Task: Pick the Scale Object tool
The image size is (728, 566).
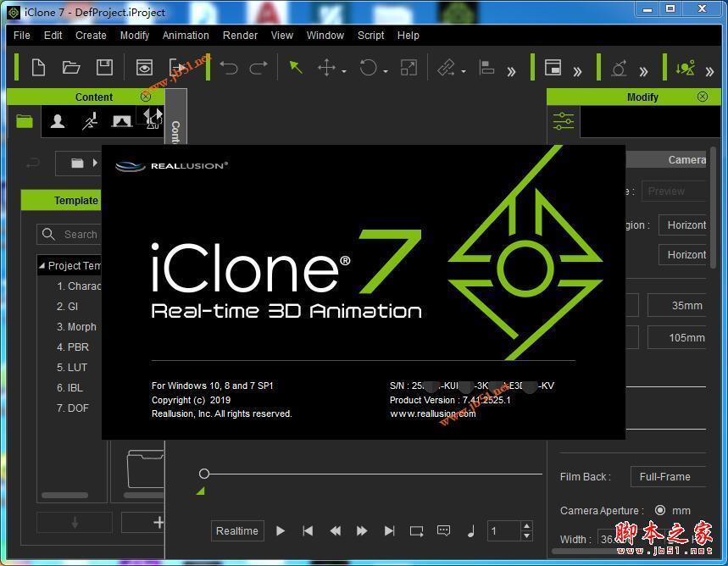Action: coord(408,68)
